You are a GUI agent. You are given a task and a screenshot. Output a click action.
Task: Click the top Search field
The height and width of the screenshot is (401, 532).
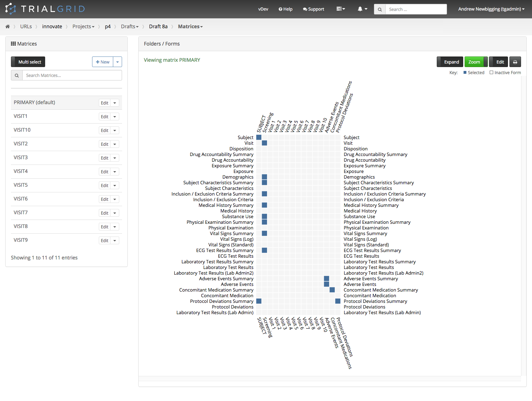click(416, 9)
